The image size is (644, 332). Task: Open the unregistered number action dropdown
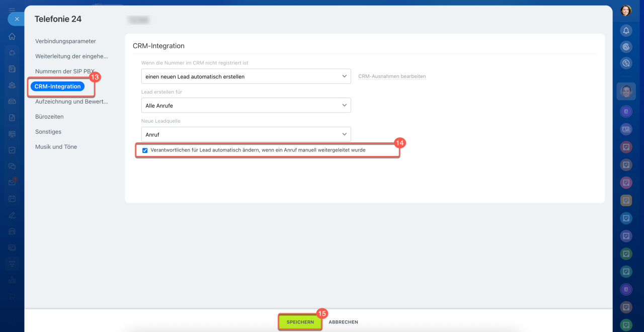coord(246,76)
